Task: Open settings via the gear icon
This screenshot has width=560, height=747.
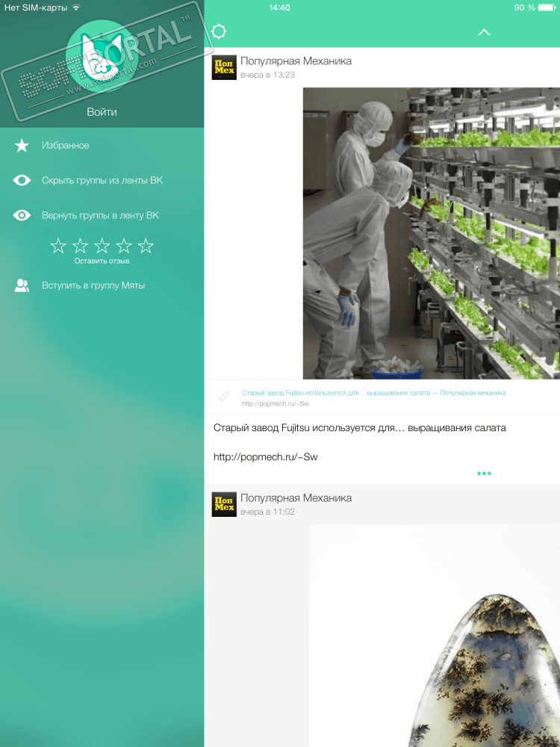Action: click(x=219, y=31)
